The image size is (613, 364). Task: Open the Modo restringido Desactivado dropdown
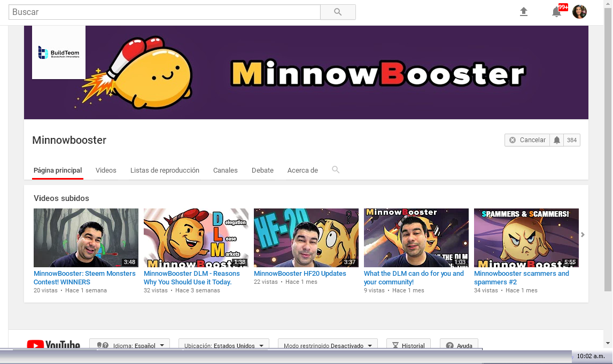click(328, 344)
